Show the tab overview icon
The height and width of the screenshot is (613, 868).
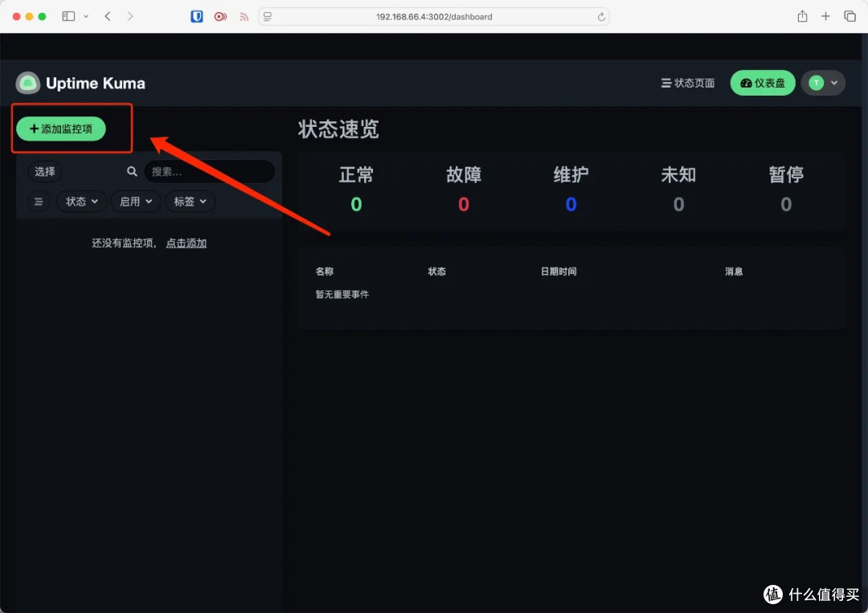click(850, 17)
